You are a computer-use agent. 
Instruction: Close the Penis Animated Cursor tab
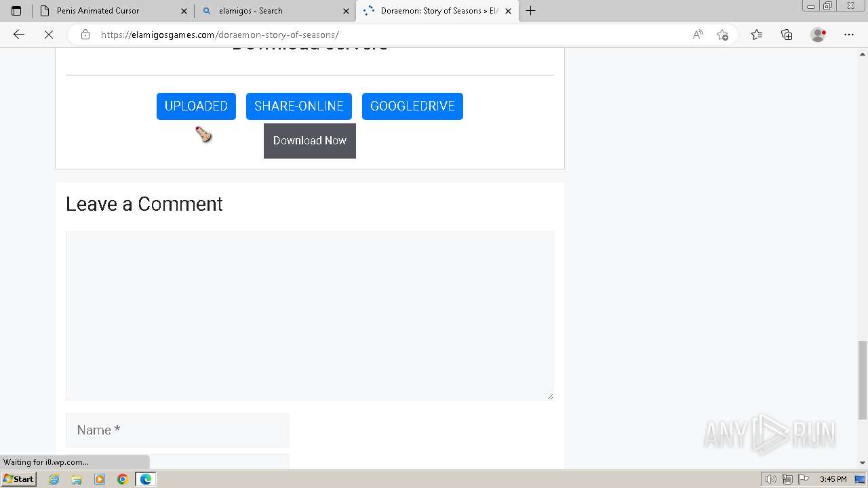(x=184, y=11)
